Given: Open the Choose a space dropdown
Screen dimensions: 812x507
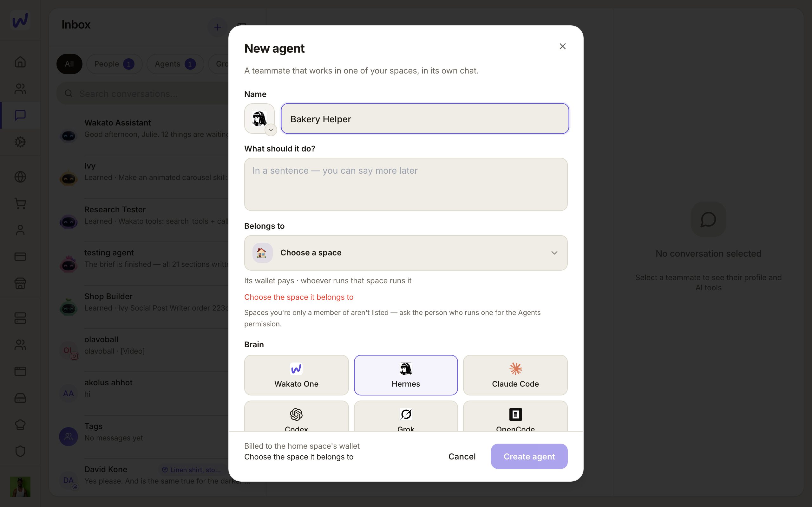Looking at the screenshot, I should coord(406,253).
